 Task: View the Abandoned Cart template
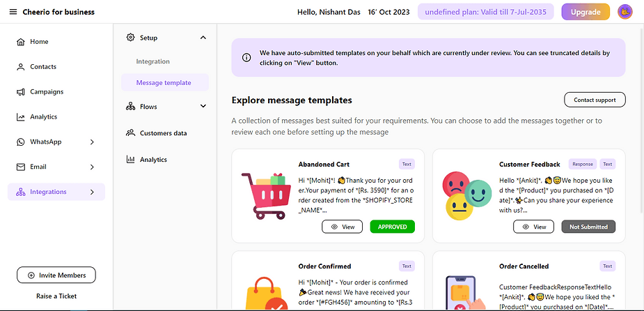point(342,227)
